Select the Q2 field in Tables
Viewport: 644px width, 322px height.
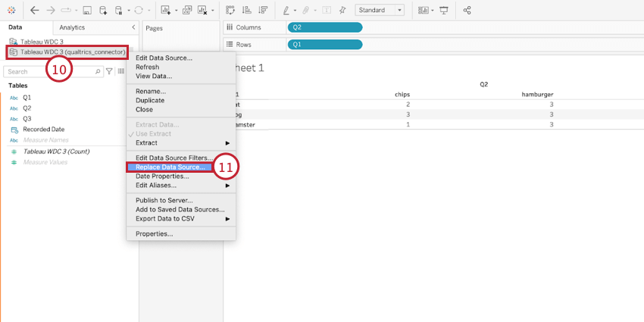coord(27,108)
